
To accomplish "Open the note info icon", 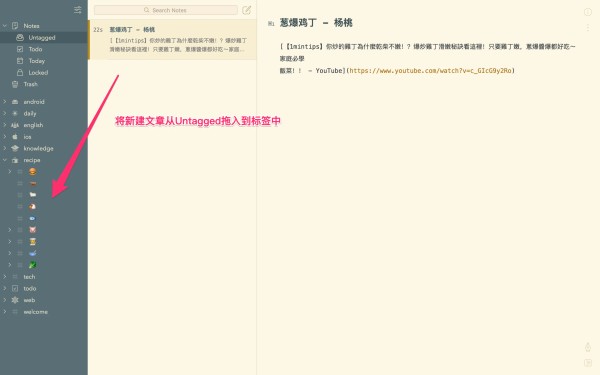I will 588,12.
